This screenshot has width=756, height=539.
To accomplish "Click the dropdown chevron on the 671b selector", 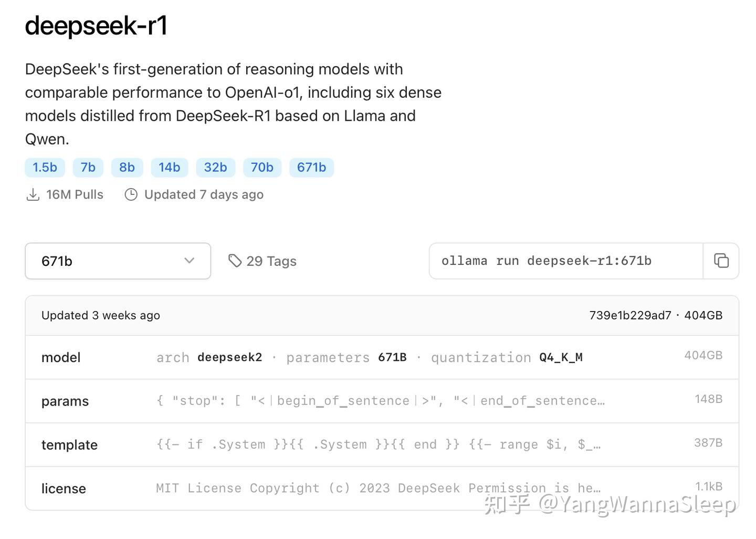I will point(189,261).
